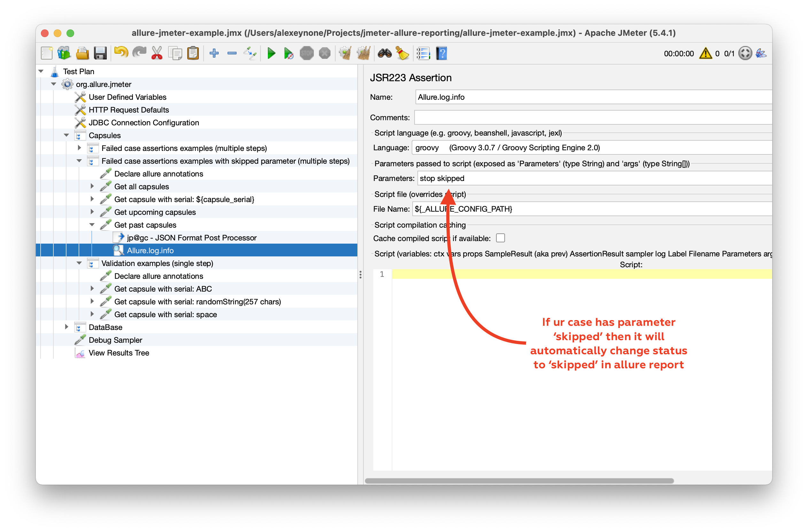Screen dimensions: 808x532
Task: Click the Function helper list icon
Action: [x=423, y=53]
